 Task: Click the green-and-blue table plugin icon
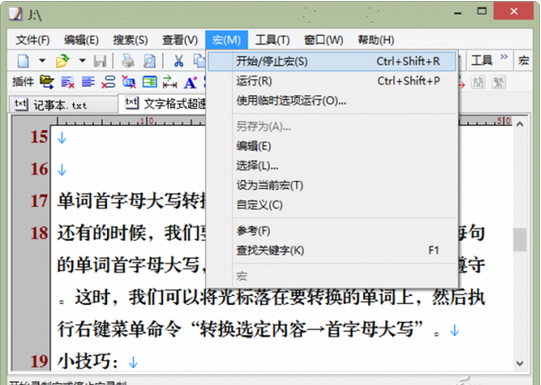[x=150, y=82]
